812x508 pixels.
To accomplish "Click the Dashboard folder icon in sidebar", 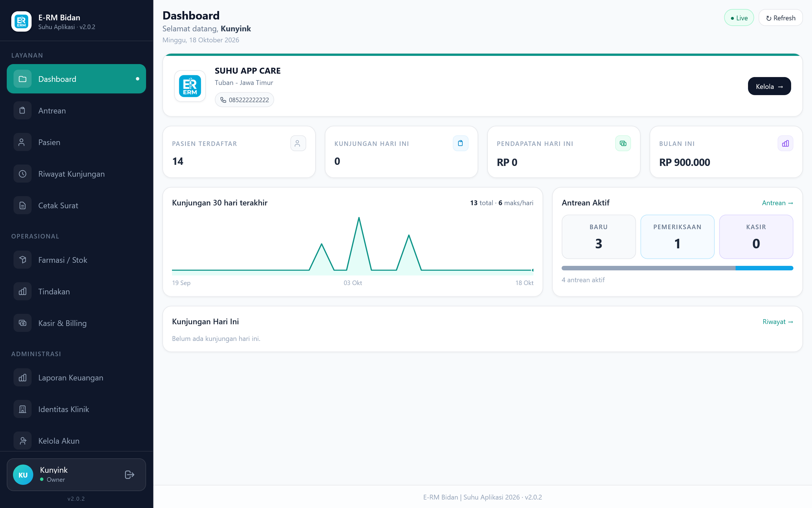I will click(x=23, y=79).
